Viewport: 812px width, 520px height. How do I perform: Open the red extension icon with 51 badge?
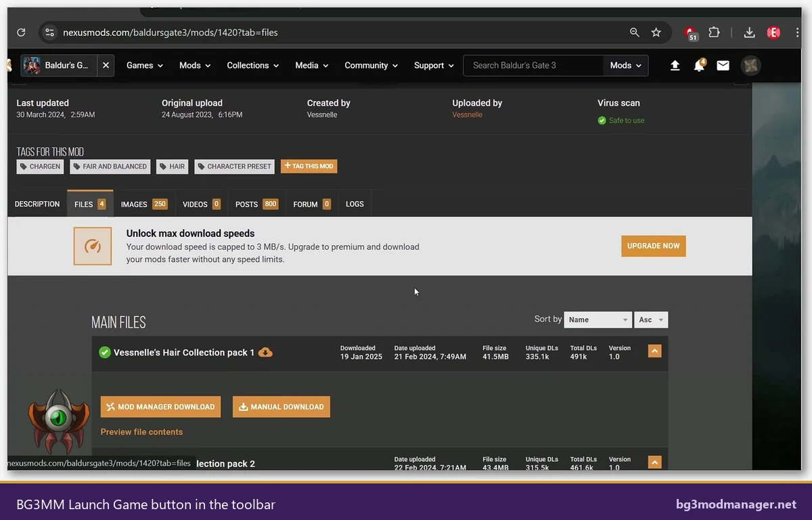pyautogui.click(x=691, y=33)
